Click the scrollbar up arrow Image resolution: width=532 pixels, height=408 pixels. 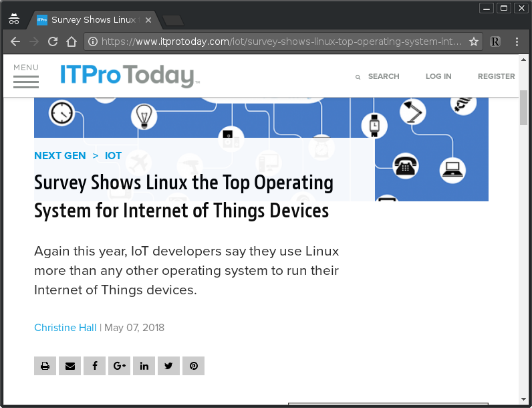point(523,60)
